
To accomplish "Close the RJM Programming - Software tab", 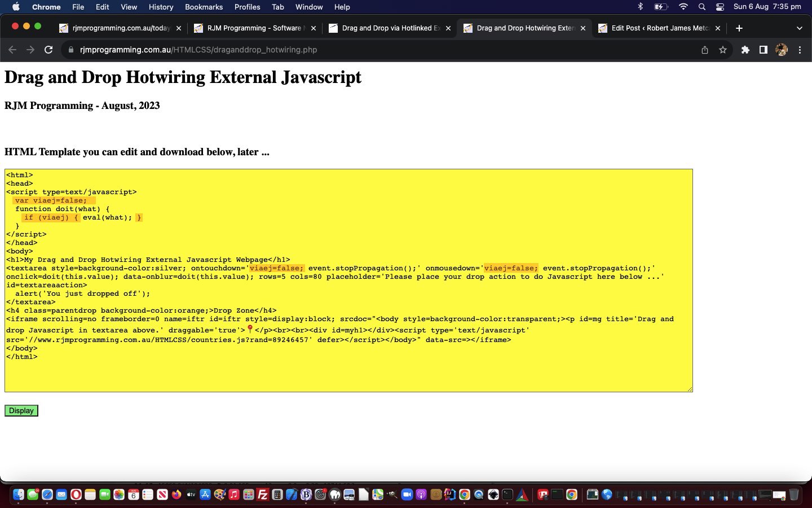I will click(x=314, y=28).
